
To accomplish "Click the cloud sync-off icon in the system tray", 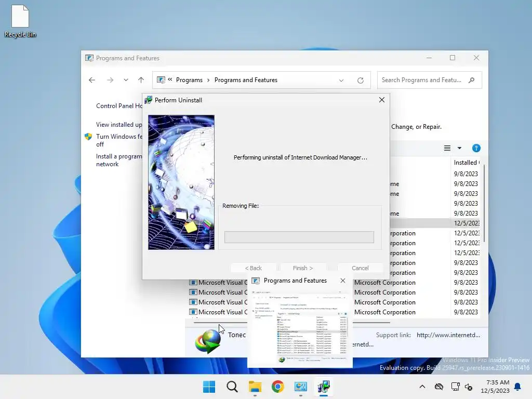I will point(439,387).
